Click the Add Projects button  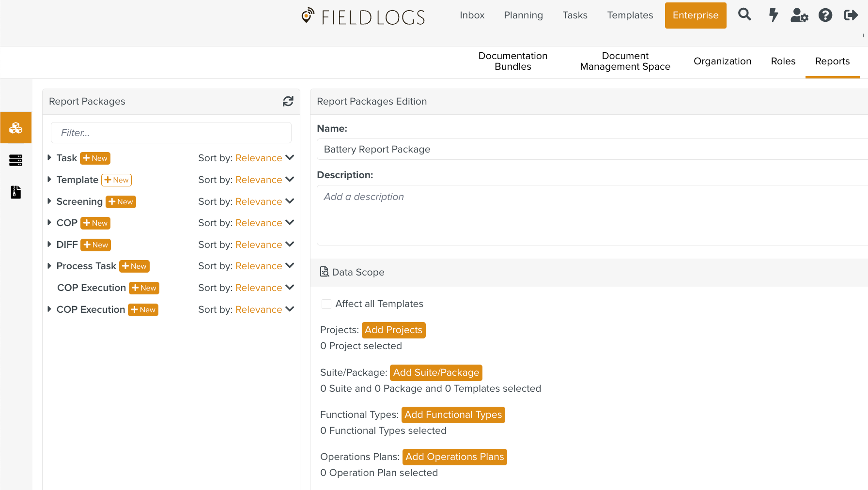coord(393,330)
